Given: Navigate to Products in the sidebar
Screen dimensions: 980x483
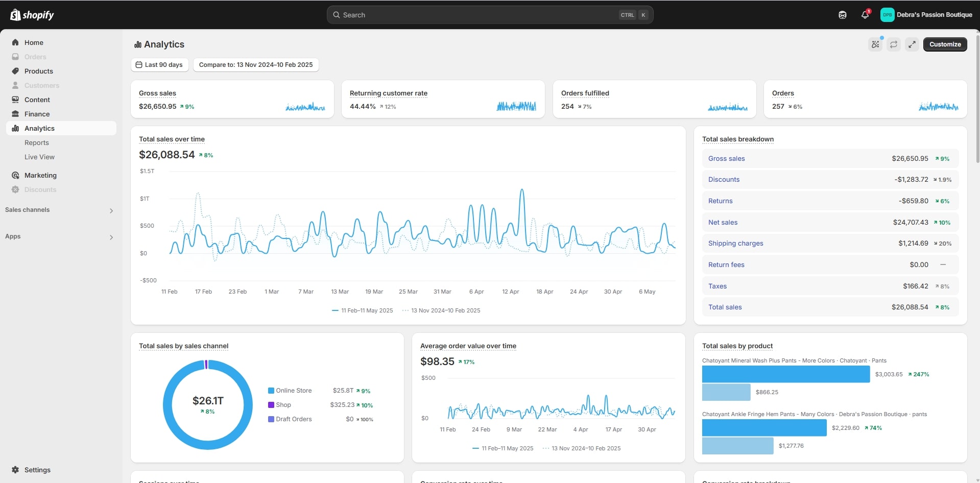Looking at the screenshot, I should (38, 71).
